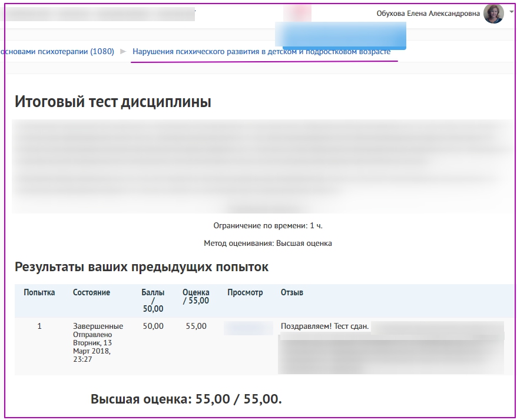The image size is (517, 420).
Task: Click 'Поздравляем! Тест сдан.' feedback text
Action: 324,326
